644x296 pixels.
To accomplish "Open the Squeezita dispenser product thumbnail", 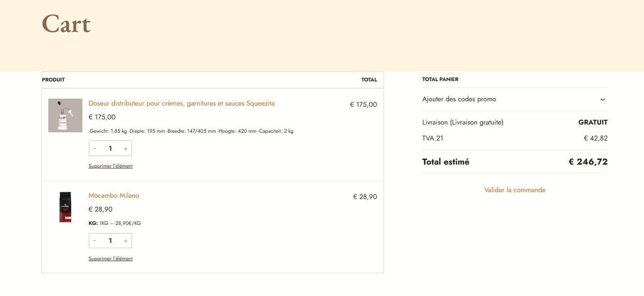I will pyautogui.click(x=65, y=115).
